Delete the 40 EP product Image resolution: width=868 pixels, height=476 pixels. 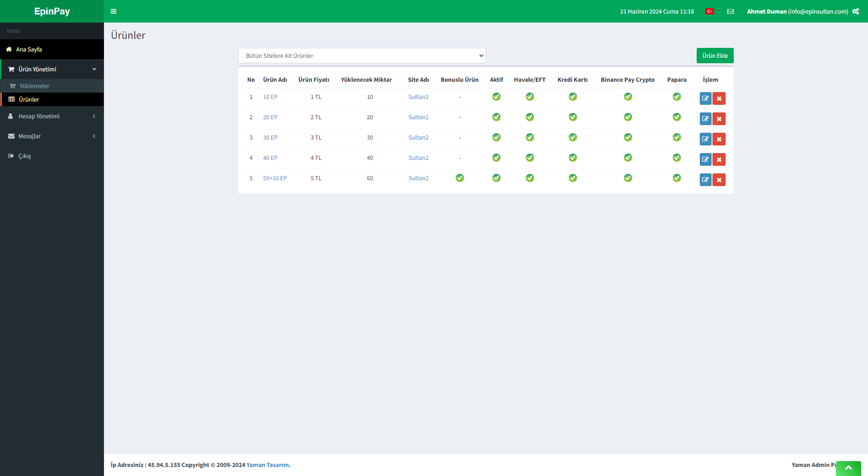point(719,159)
